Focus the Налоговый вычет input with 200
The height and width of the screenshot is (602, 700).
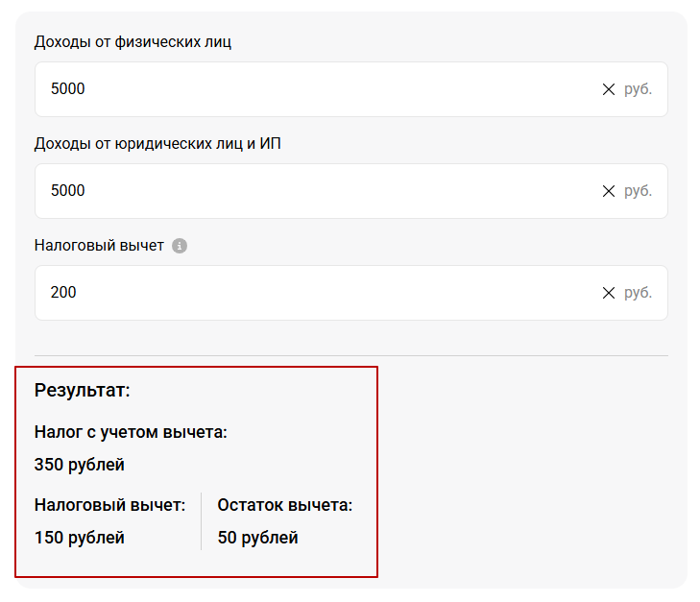coord(350,293)
